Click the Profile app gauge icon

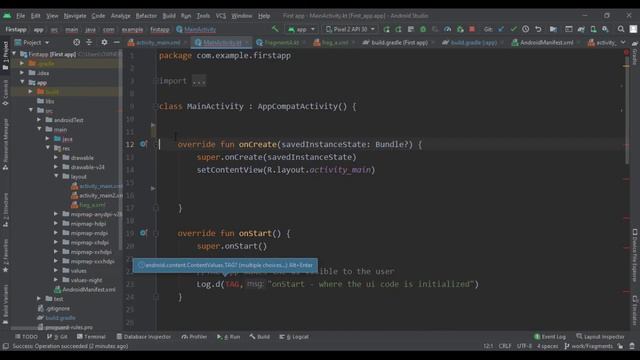[447, 29]
